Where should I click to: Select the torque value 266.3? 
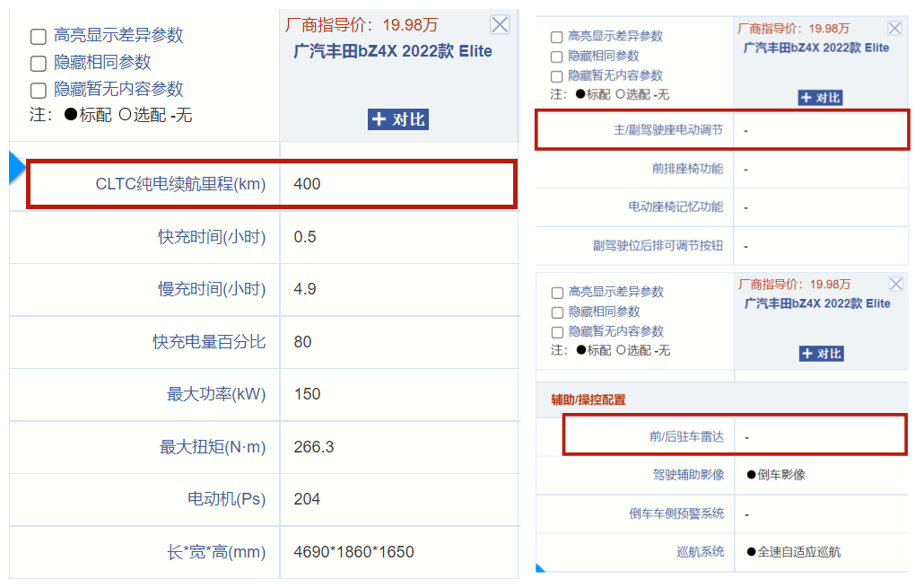coord(313,447)
